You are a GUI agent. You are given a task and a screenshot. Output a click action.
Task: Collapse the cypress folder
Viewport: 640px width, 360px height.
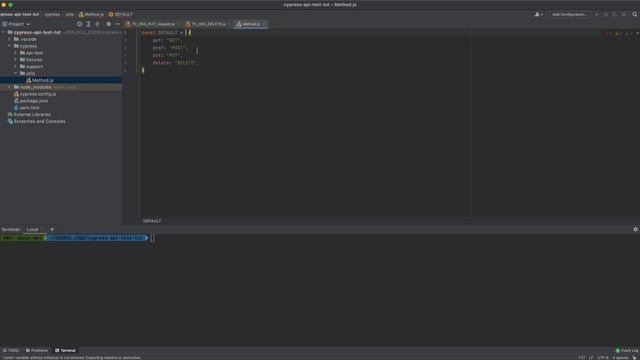click(x=9, y=46)
